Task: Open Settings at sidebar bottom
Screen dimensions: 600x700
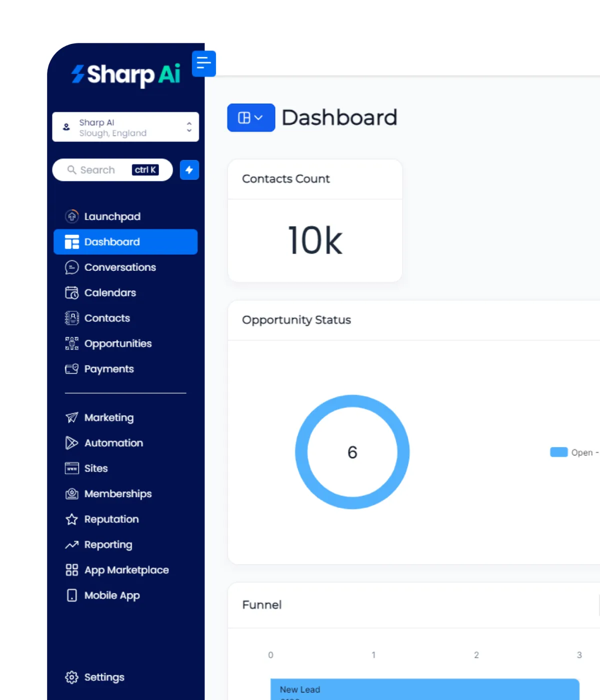Action: tap(125, 678)
